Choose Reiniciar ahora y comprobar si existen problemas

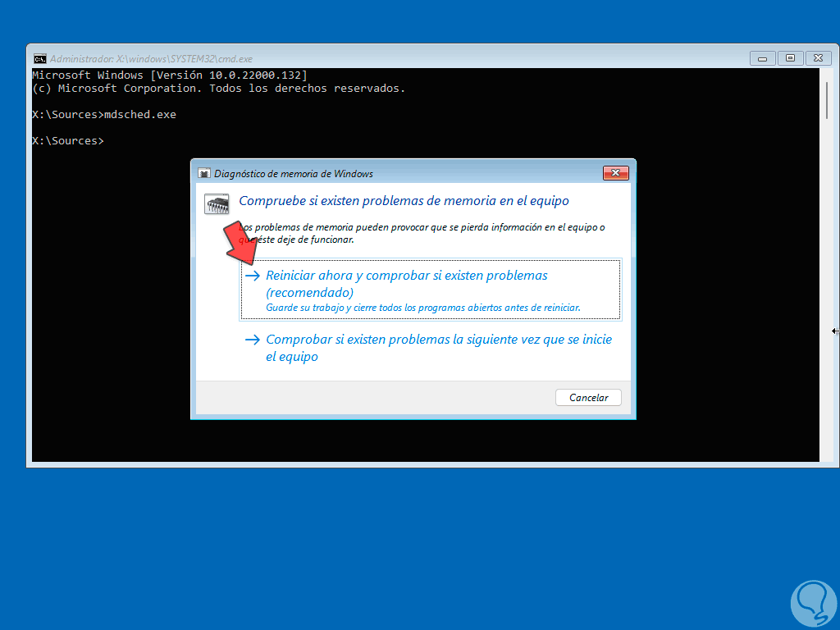click(x=430, y=290)
